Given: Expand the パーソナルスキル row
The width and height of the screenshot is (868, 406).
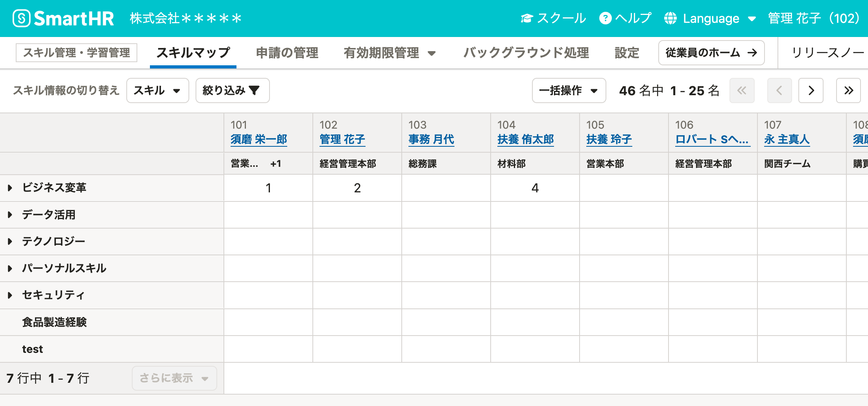Looking at the screenshot, I should (x=10, y=268).
